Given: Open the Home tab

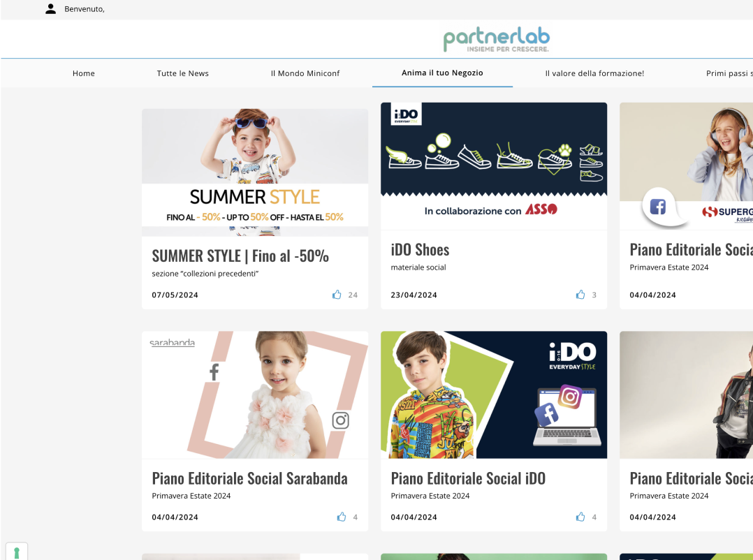Looking at the screenshot, I should coord(84,73).
